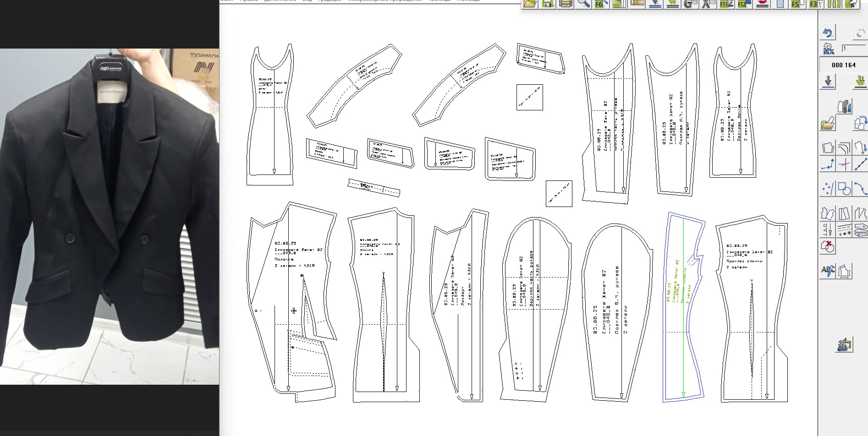Click the green trouser pieces icon
The width and height of the screenshot is (868, 436).
click(834, 4)
